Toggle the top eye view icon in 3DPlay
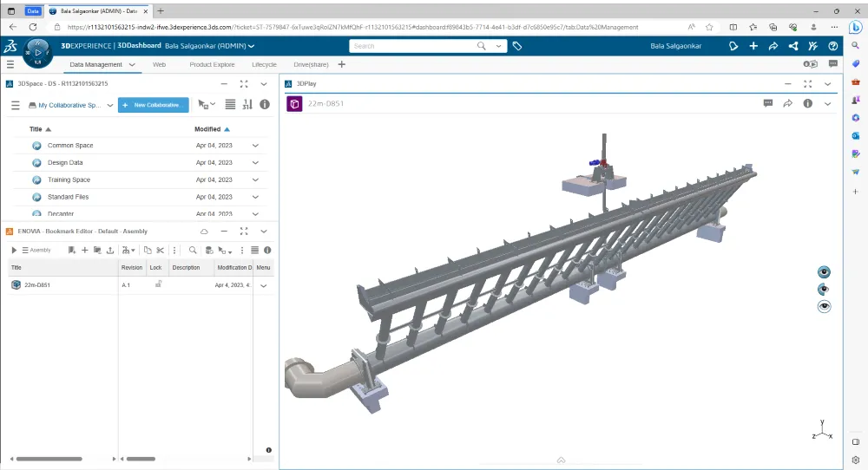Image resolution: width=868 pixels, height=470 pixels. pos(825,271)
